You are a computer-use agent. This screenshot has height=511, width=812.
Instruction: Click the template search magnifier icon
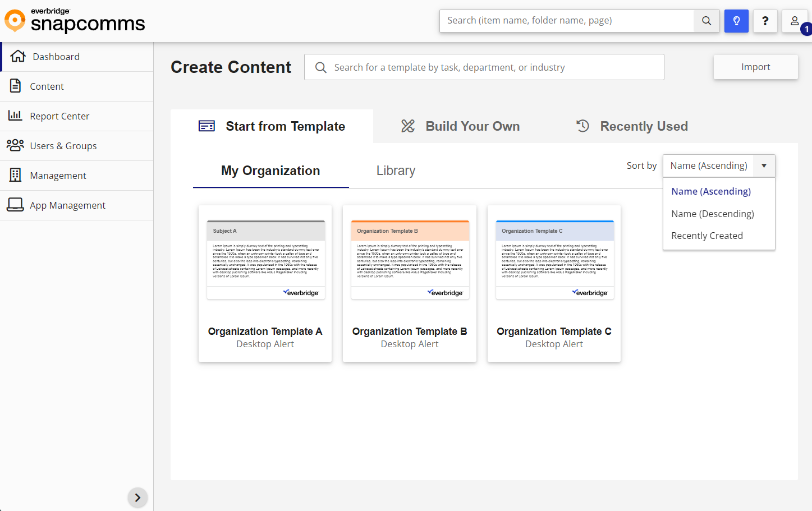point(321,67)
